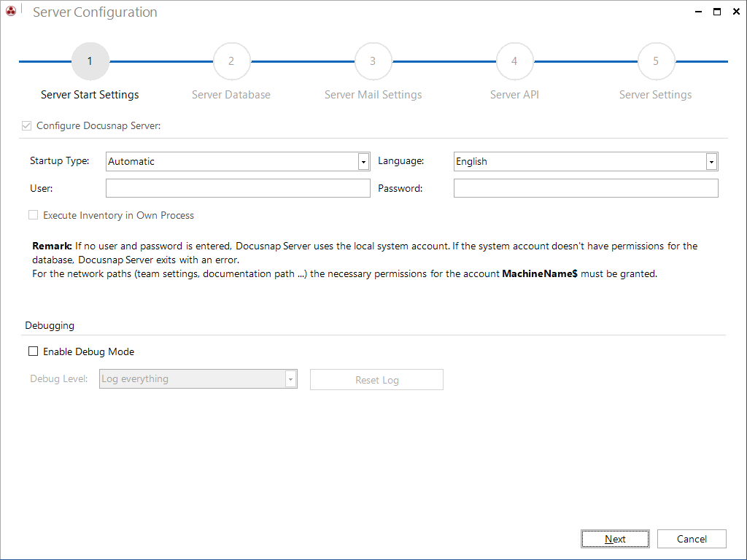Screen dimensions: 747x560
Task: Click the Server Configuration title text
Action: [95, 12]
